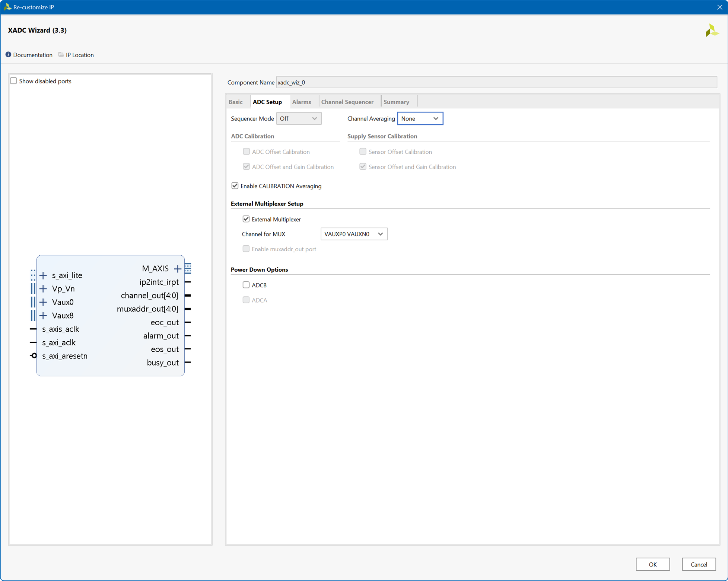728x581 pixels.
Task: Switch to the Alarms tab
Action: [302, 102]
